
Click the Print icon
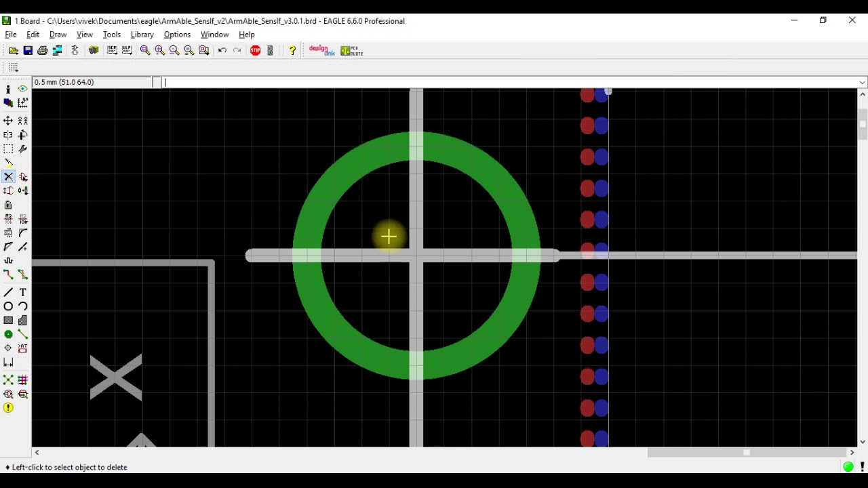(43, 51)
